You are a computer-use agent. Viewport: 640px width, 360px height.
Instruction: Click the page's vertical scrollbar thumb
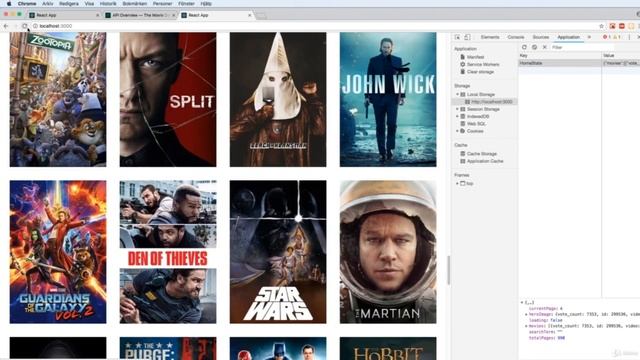449,270
